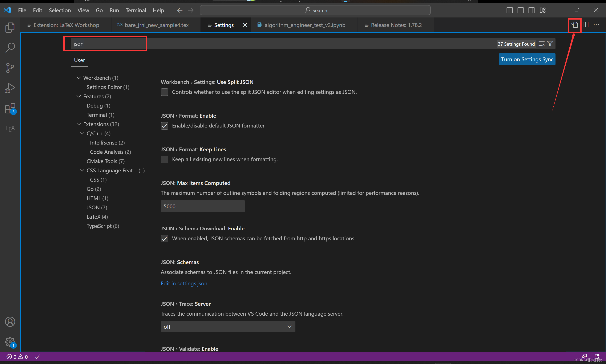The height and width of the screenshot is (364, 606).
Task: Click Edit in settings.json link
Action: (x=184, y=284)
